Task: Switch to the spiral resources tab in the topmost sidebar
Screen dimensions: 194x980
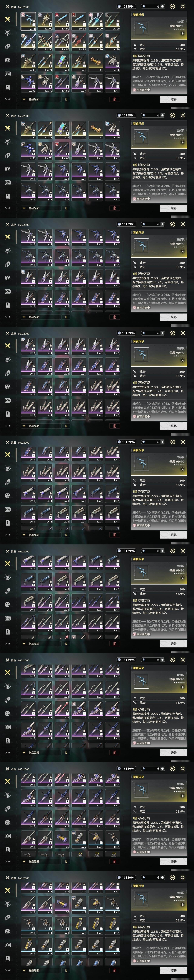Action: coord(8,60)
